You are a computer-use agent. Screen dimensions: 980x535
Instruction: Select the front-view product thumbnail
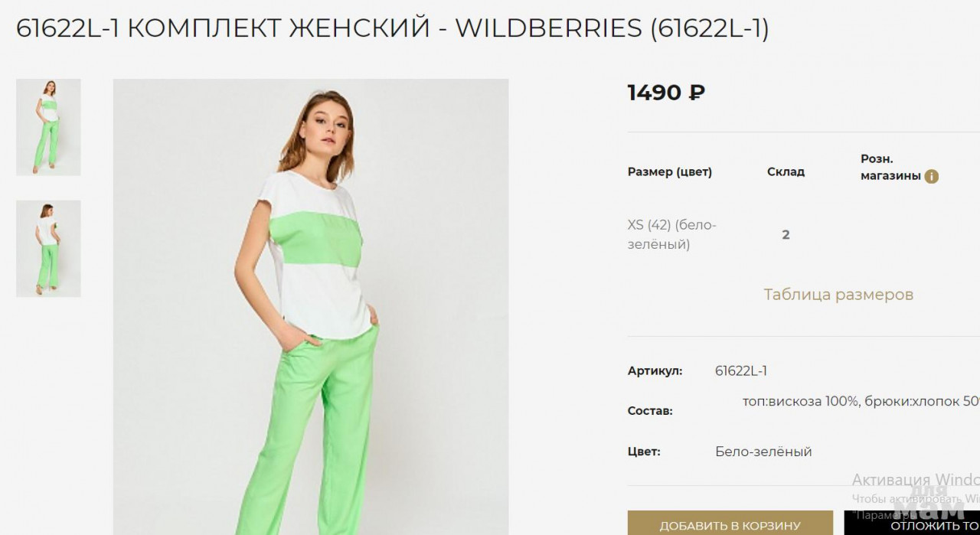[48, 127]
